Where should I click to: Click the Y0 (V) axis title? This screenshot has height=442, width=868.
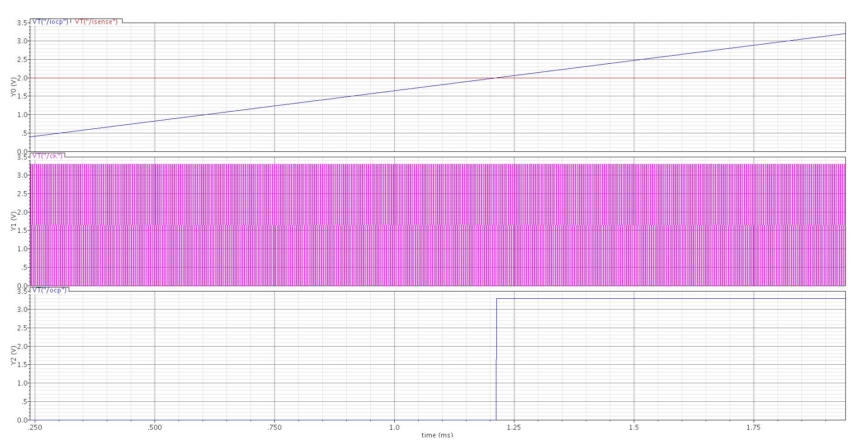[x=13, y=87]
